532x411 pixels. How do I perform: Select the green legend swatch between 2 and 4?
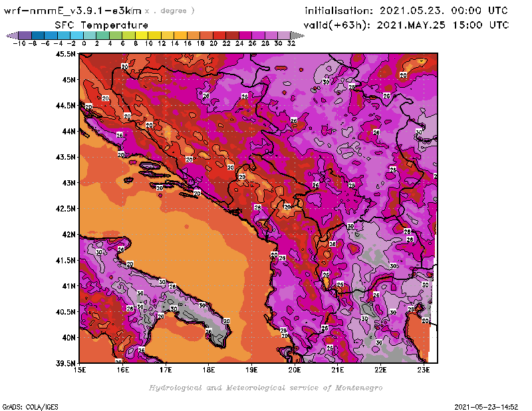[102, 35]
